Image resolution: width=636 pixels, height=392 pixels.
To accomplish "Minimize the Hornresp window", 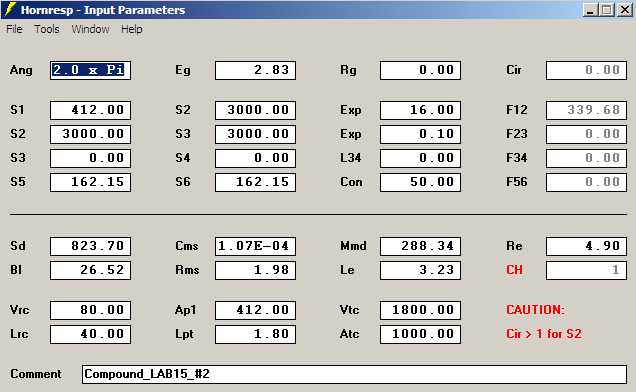I will click(x=590, y=10).
